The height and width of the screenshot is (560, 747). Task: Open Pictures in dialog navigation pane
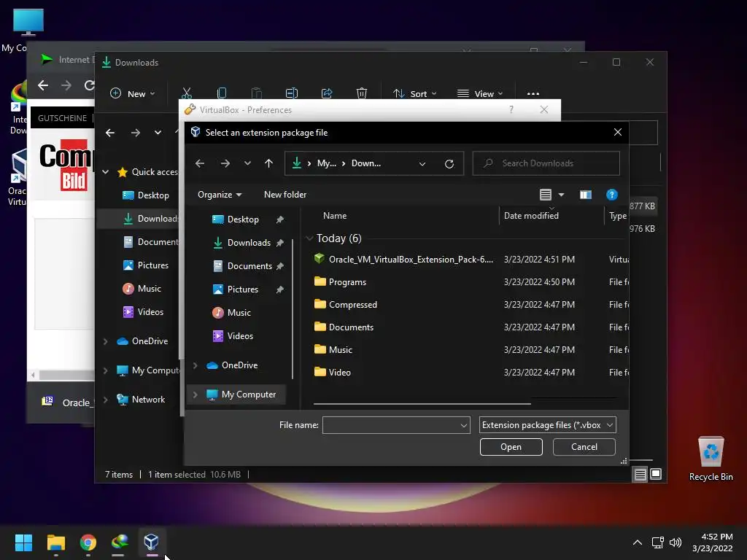[242, 289]
